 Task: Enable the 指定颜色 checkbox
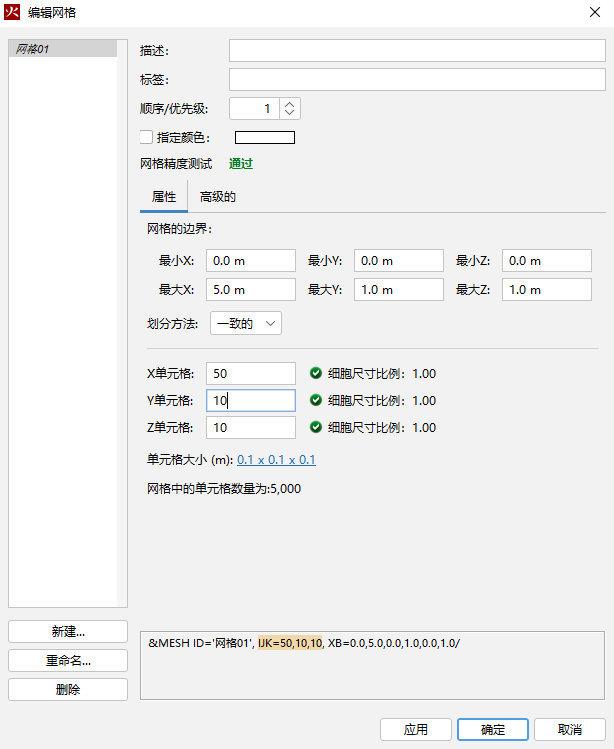click(x=146, y=138)
